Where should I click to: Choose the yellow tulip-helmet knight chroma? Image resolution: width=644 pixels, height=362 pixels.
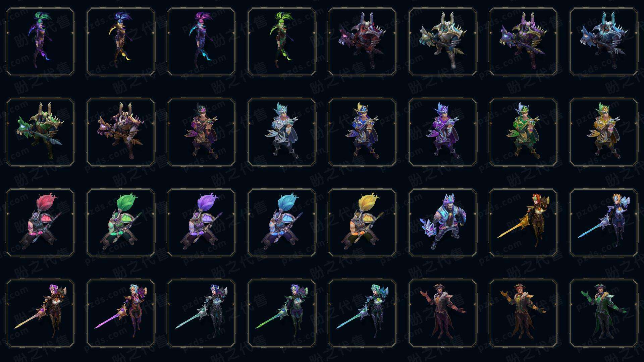(362, 223)
